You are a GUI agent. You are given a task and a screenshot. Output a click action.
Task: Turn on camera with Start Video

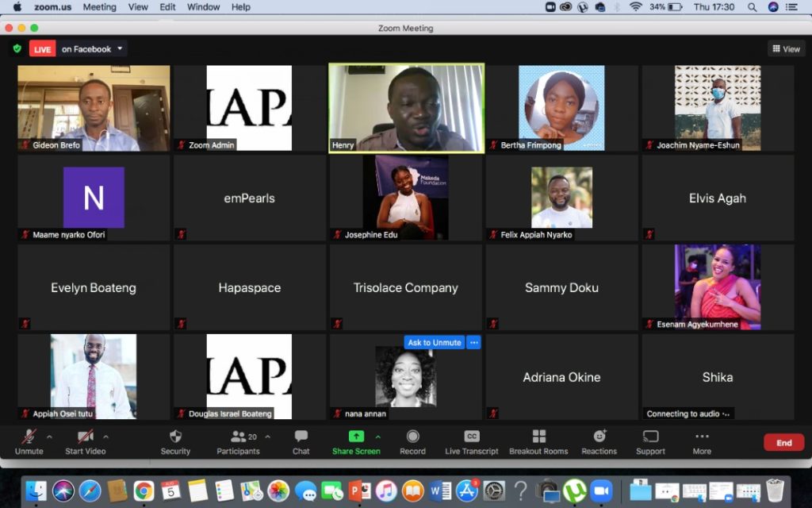tap(86, 442)
